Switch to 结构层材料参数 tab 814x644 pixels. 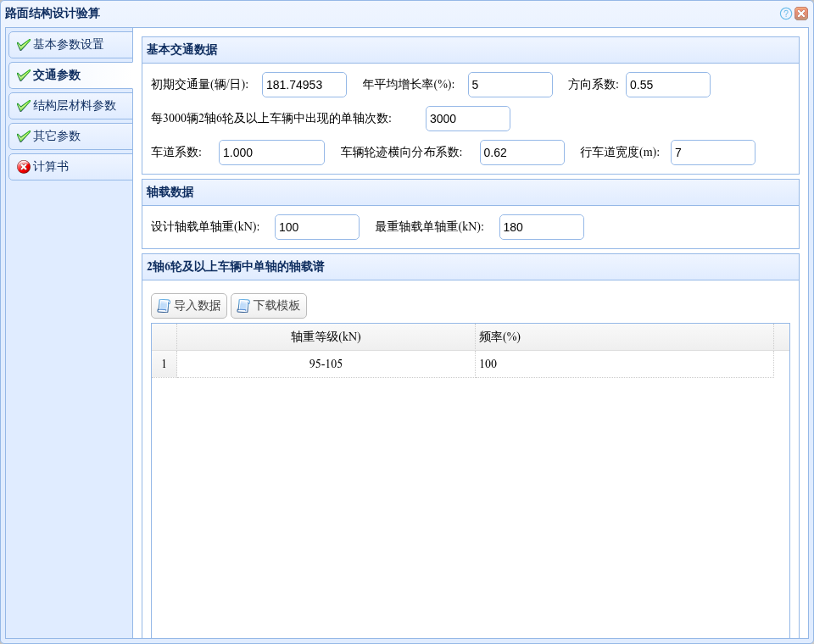[x=70, y=106]
